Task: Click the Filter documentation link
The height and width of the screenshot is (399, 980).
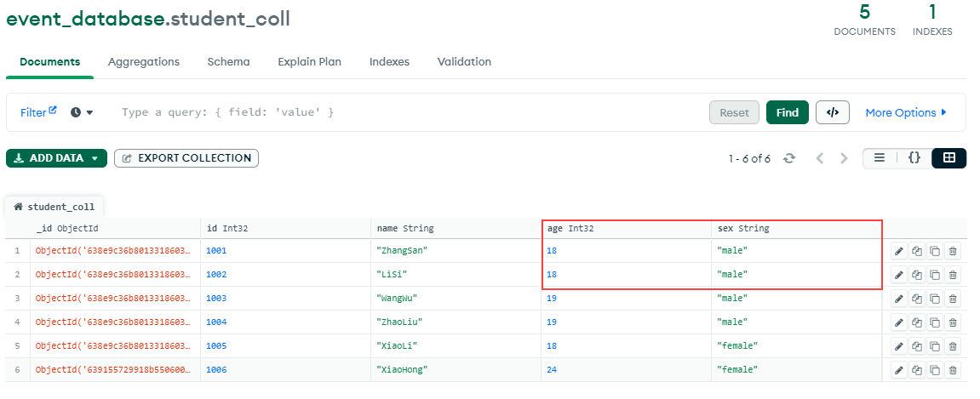Action: (x=38, y=112)
